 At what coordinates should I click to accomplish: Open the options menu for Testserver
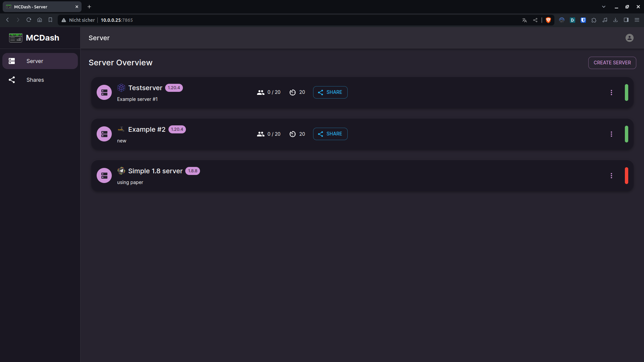611,92
